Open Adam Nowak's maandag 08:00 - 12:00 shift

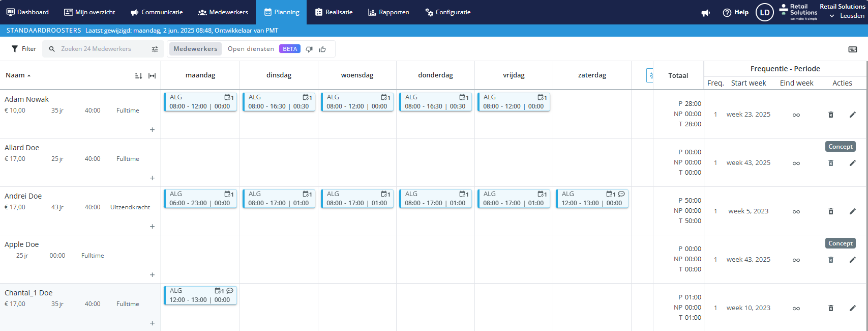point(200,102)
